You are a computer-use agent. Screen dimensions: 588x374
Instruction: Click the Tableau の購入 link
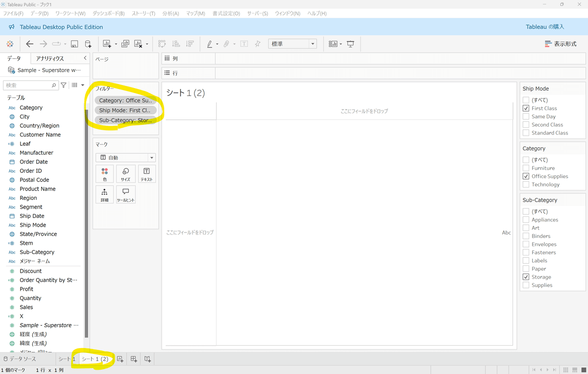pos(545,27)
